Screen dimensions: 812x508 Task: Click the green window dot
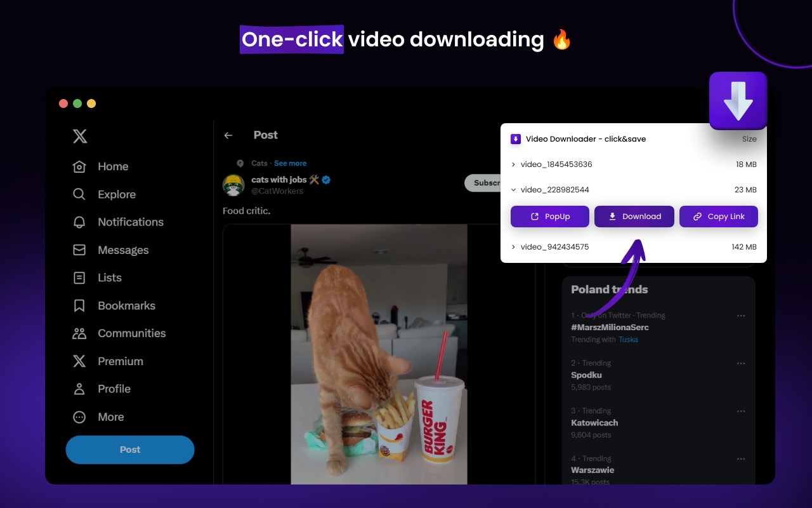pos(77,104)
